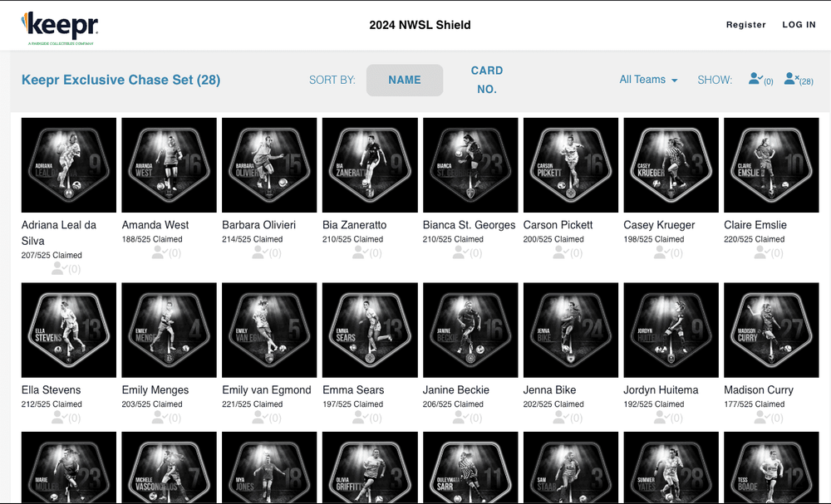Open Tess Boade card image
831x504 pixels.
[772, 467]
